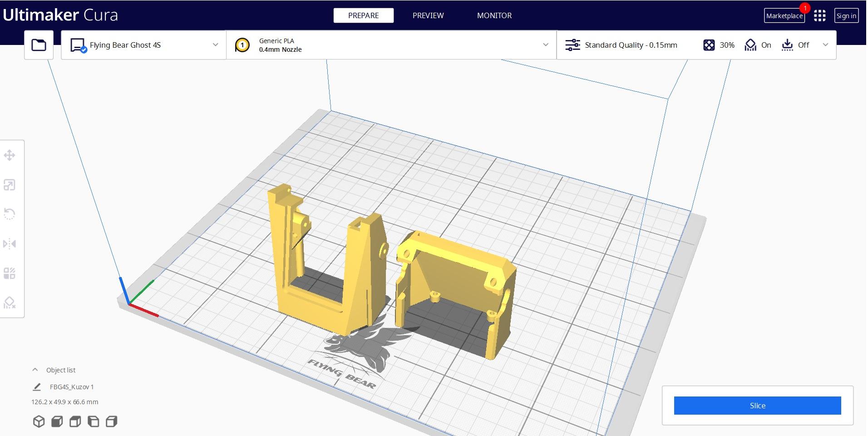The height and width of the screenshot is (436, 868).
Task: Click the 126.2 x 49.9 x 66.6 mm dimensions
Action: (65, 402)
